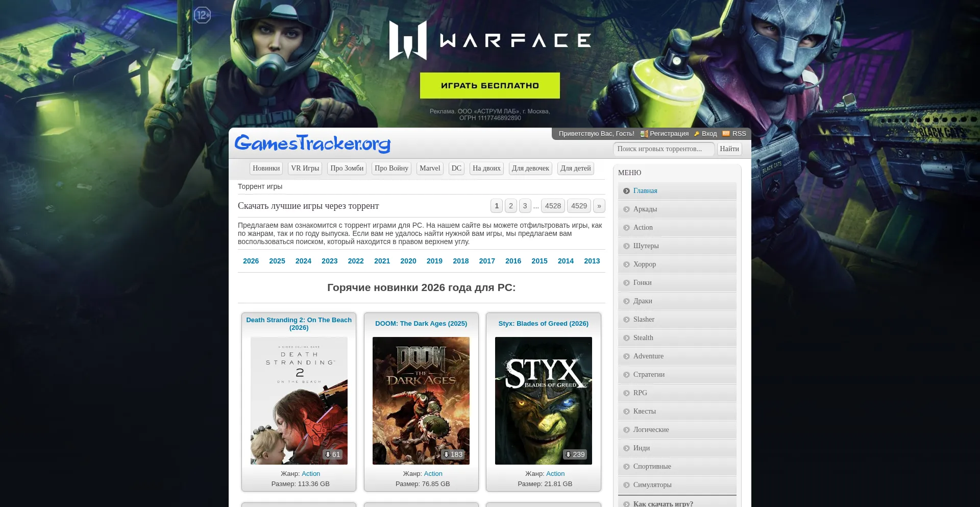
Task: Click the arrow icon beside Гонки
Action: pyautogui.click(x=626, y=283)
